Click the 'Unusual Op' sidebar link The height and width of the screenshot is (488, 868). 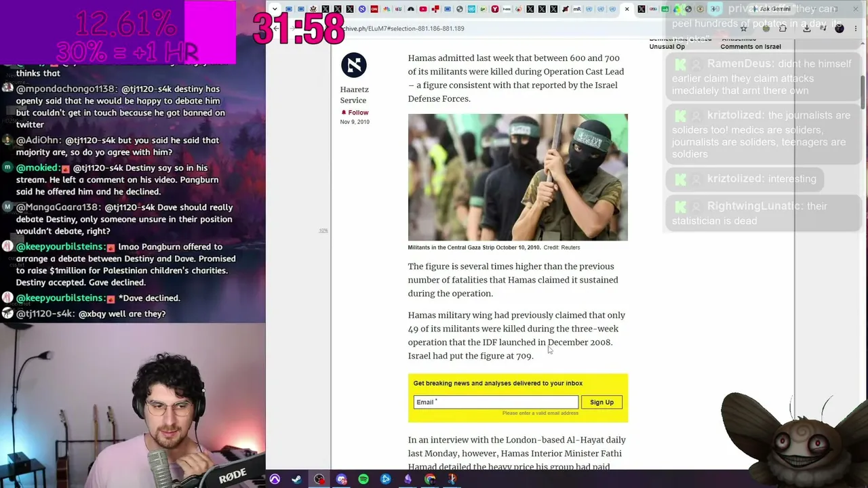[x=667, y=46]
